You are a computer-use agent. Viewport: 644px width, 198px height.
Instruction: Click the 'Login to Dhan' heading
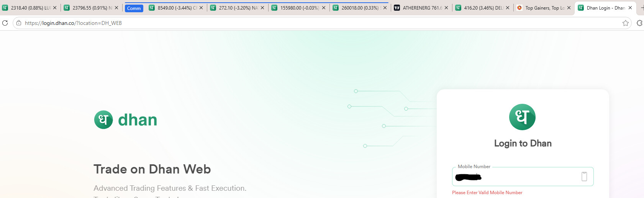523,143
